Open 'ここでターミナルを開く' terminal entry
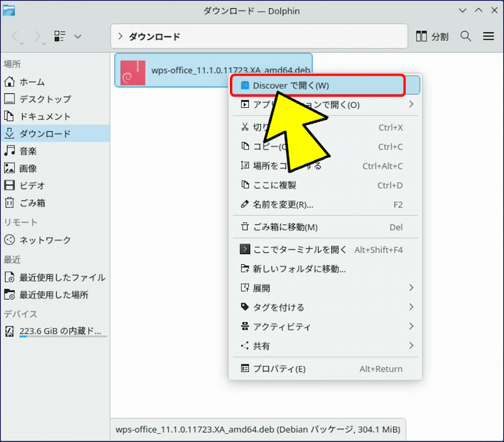This screenshot has width=504, height=442. pyautogui.click(x=299, y=250)
